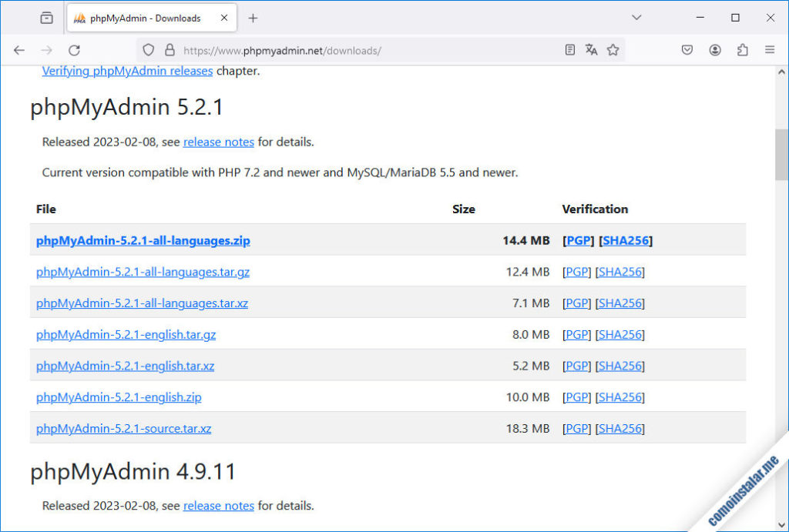Open PGP link for all-languages.tar.xz
Screen dimensions: 789x532
(x=576, y=303)
